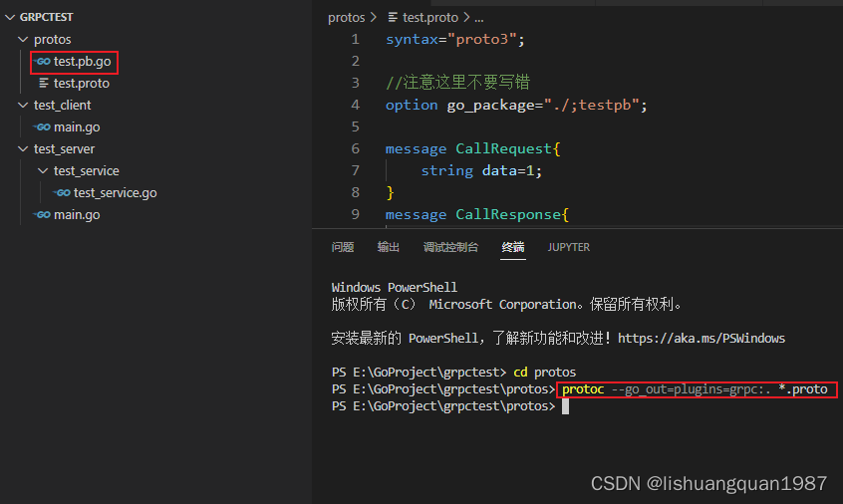Open the 调试控制台 tab
This screenshot has width=843, height=504.
[x=450, y=247]
